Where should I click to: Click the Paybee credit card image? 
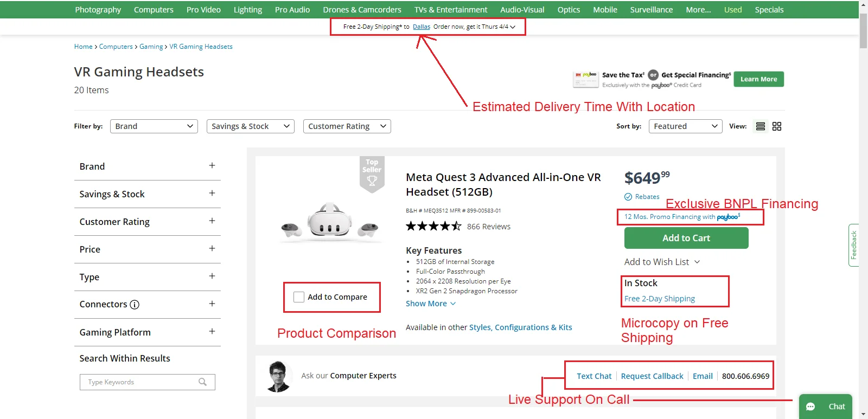586,79
